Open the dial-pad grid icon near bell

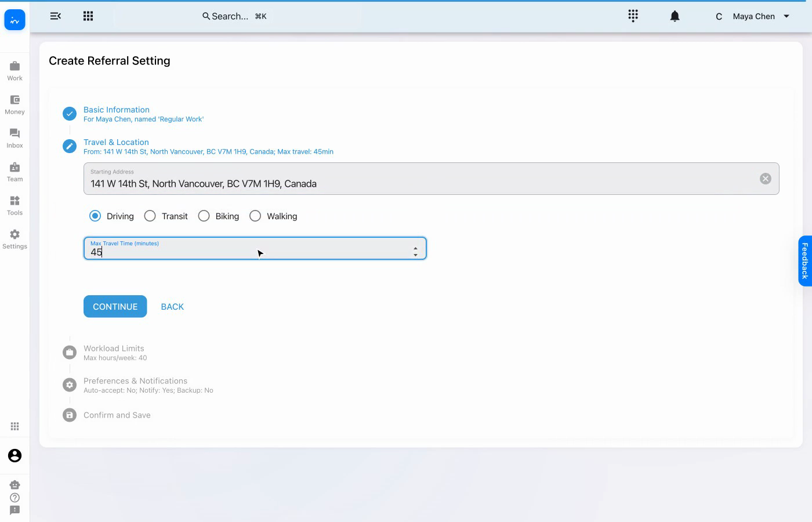633,16
